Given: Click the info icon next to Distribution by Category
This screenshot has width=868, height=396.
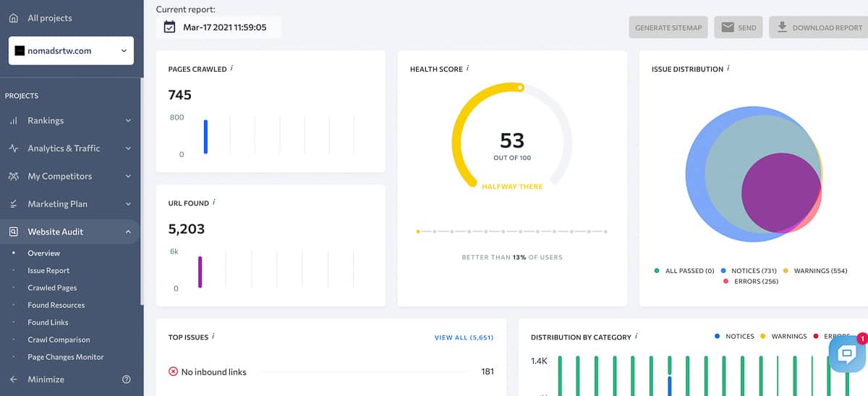Looking at the screenshot, I should [637, 336].
